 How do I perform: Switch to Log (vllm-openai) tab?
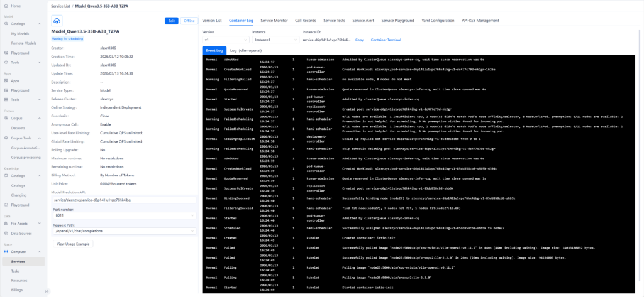(245, 50)
